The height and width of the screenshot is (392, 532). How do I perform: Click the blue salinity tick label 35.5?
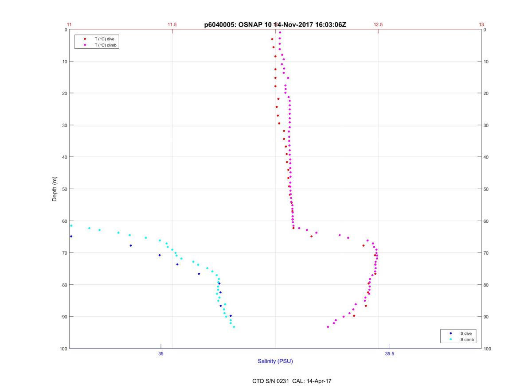(390, 353)
